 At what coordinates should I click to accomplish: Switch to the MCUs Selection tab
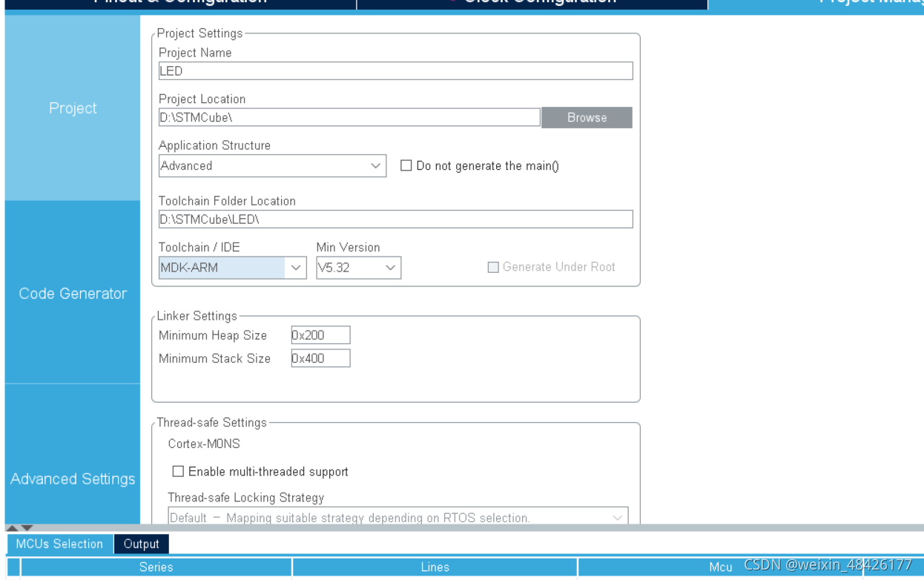click(x=59, y=544)
